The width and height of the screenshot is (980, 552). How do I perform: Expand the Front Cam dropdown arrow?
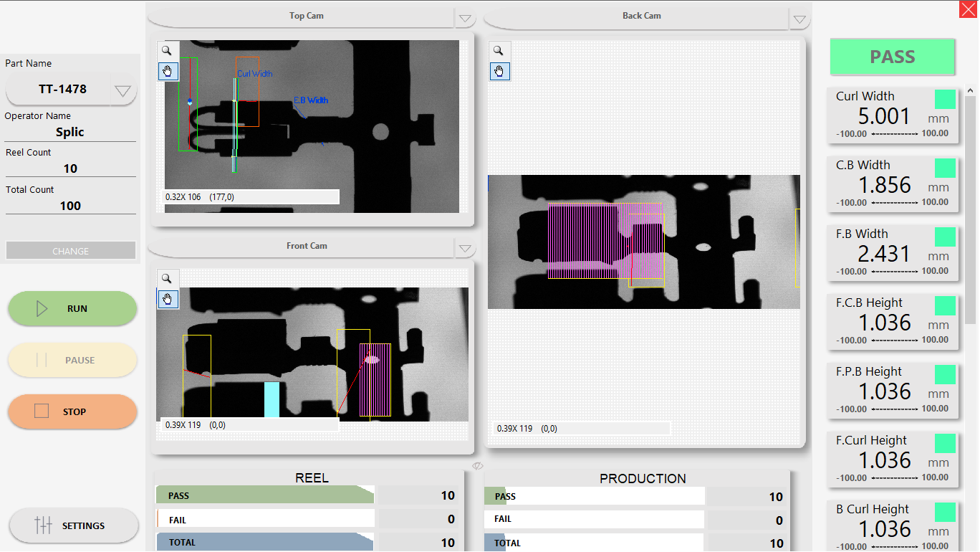(465, 249)
